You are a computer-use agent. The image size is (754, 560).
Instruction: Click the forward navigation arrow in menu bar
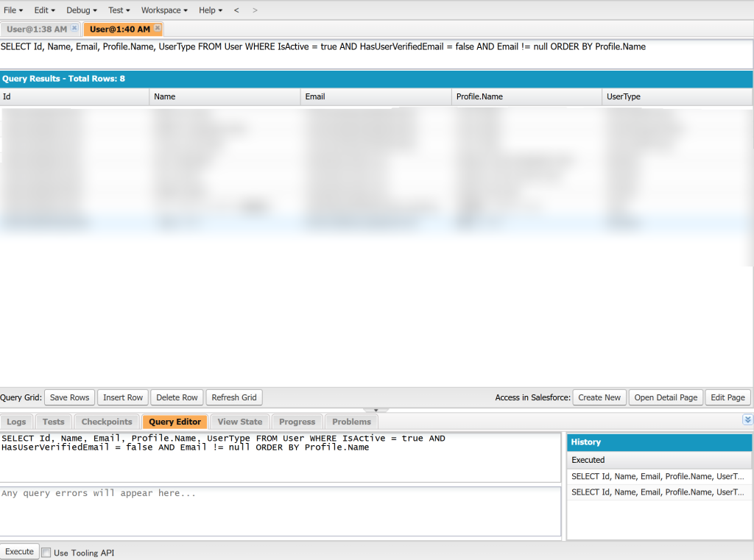(x=255, y=10)
